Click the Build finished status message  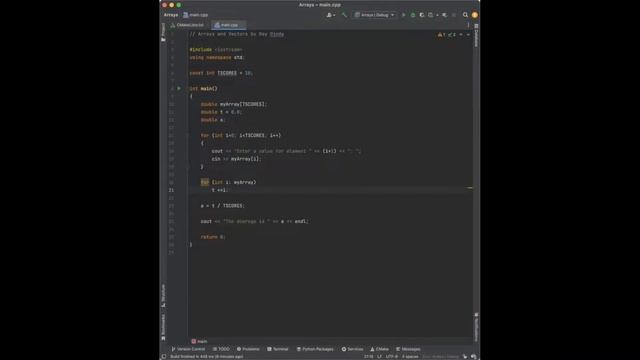coord(207,356)
